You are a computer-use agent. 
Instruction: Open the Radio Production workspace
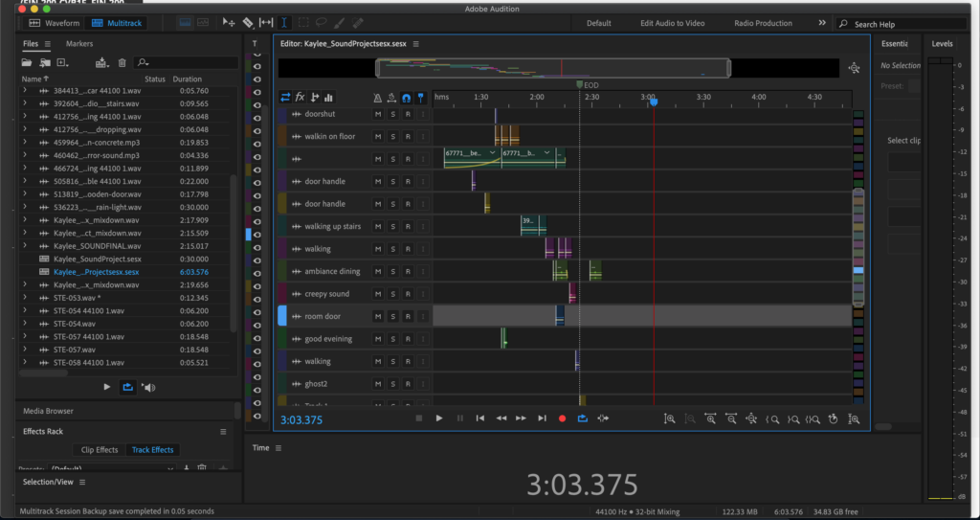[763, 23]
